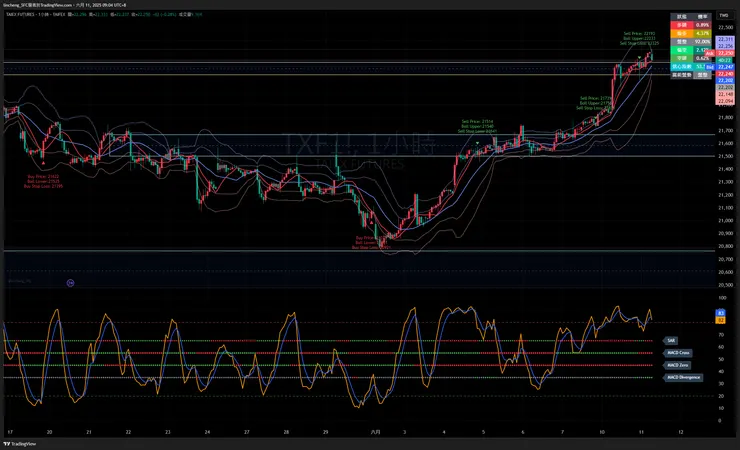This screenshot has width=740, height=450.
Task: Click the 22,202 blue price tag
Action: point(725,81)
